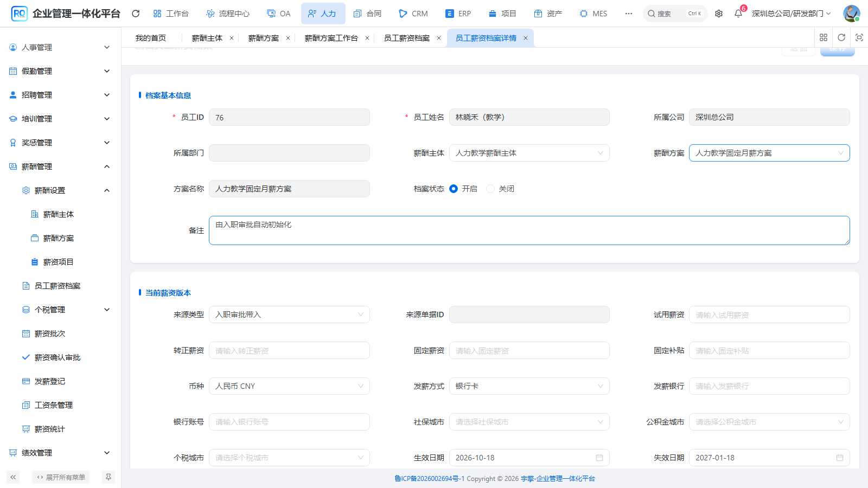Open the 社保城市 dropdown
The height and width of the screenshot is (488, 868).
coord(529,422)
